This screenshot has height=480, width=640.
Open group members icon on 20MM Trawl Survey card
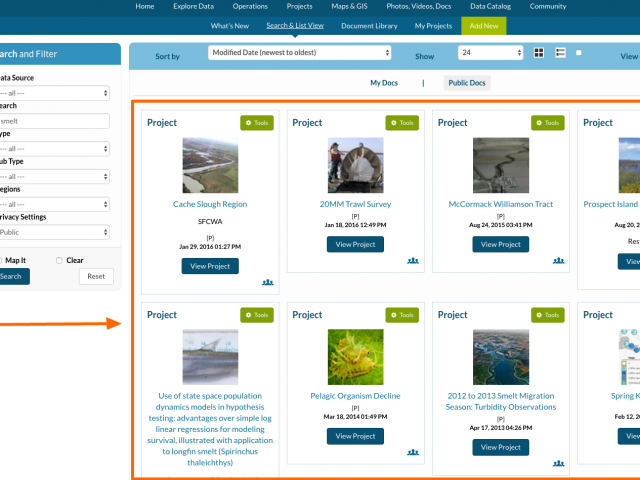[413, 260]
